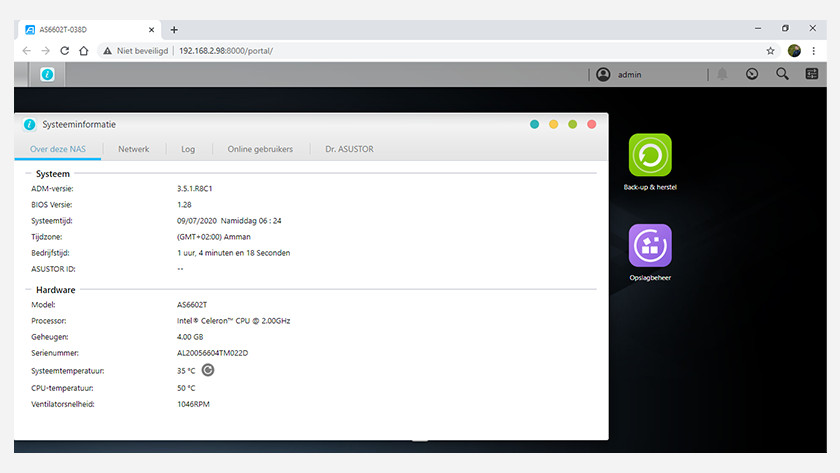This screenshot has width=840, height=473.
Task: Close the AS6602T-038D browser tab
Action: [x=152, y=30]
